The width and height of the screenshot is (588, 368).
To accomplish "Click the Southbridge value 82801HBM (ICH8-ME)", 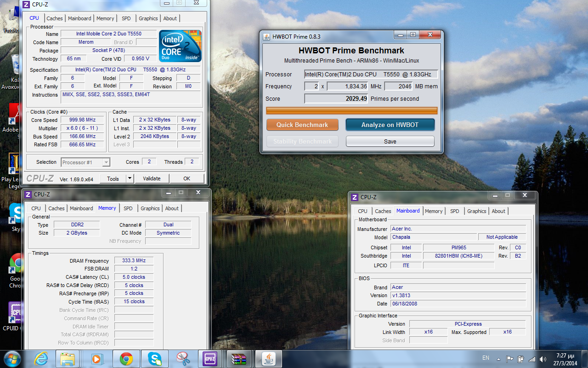I will pyautogui.click(x=458, y=256).
